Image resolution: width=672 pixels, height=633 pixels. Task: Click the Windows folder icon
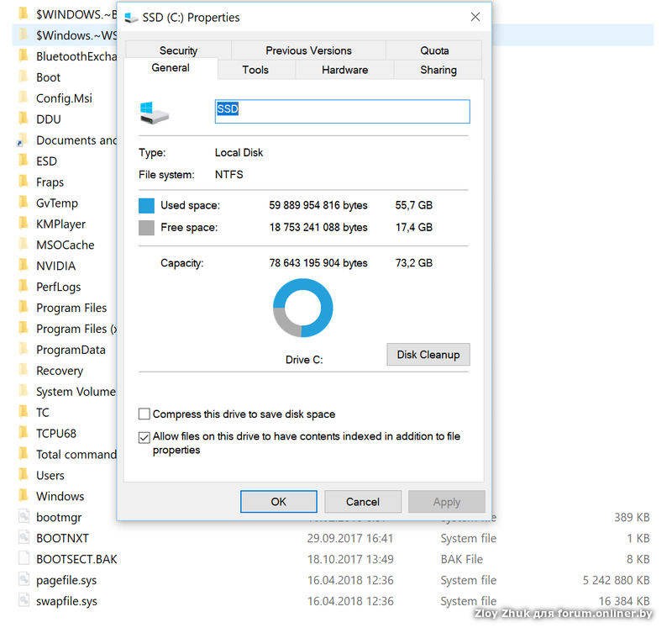click(24, 496)
